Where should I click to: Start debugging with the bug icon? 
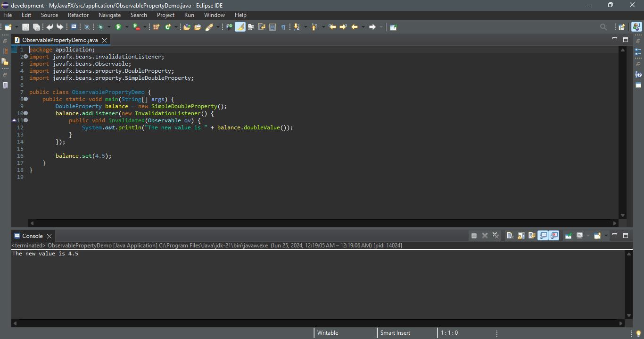[100, 27]
